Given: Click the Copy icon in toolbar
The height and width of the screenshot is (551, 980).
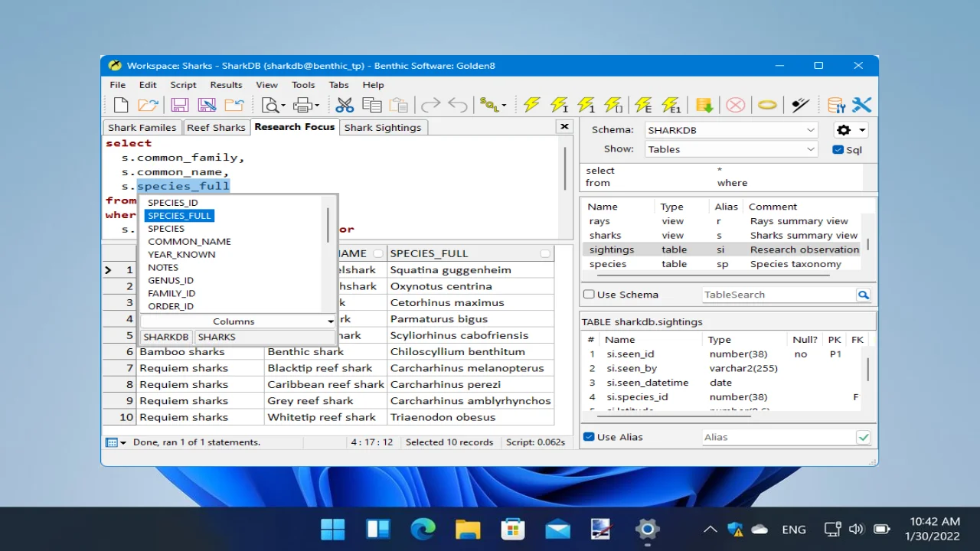Looking at the screenshot, I should click(372, 105).
